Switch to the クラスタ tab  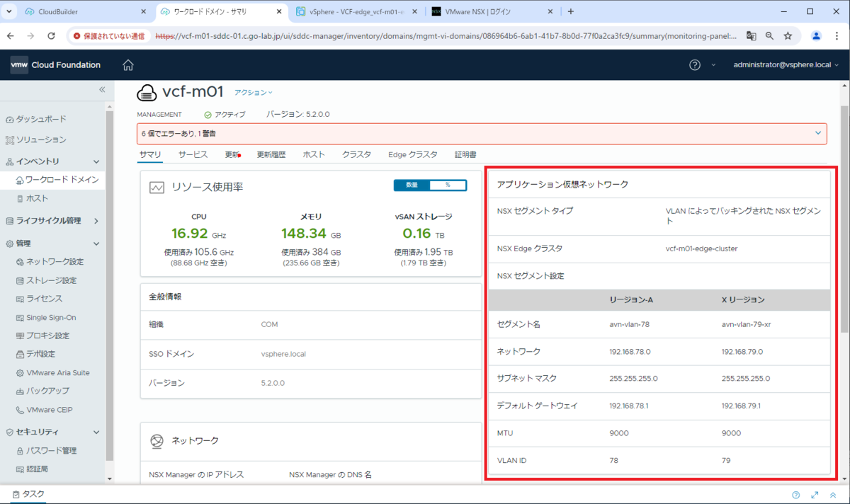(356, 154)
